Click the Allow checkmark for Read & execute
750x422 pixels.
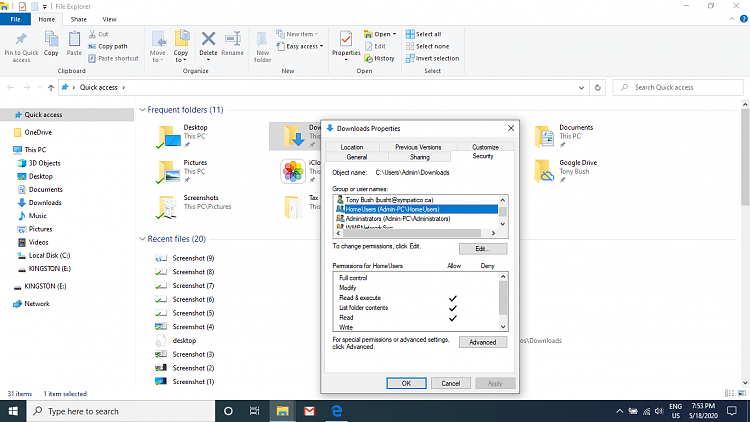click(x=452, y=298)
